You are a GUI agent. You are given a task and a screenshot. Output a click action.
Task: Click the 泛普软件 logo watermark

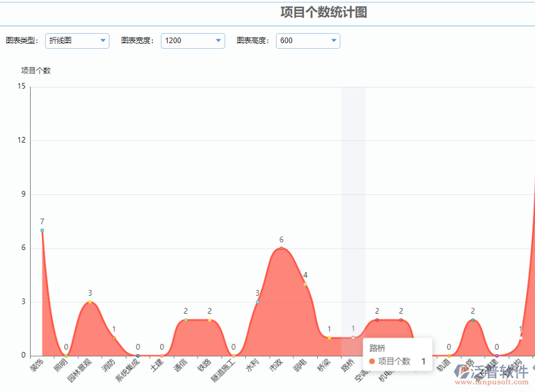coord(492,373)
